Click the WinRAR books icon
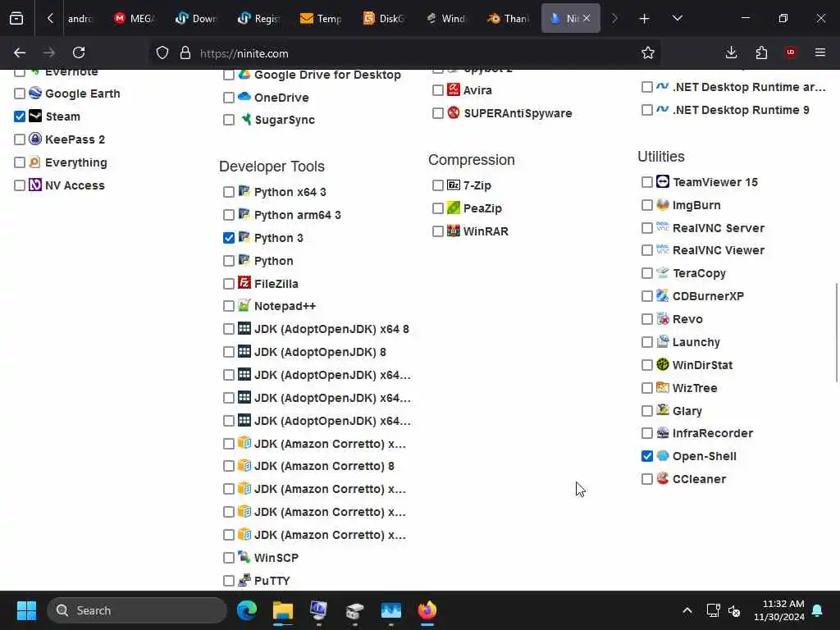Image resolution: width=840 pixels, height=630 pixels. (454, 231)
